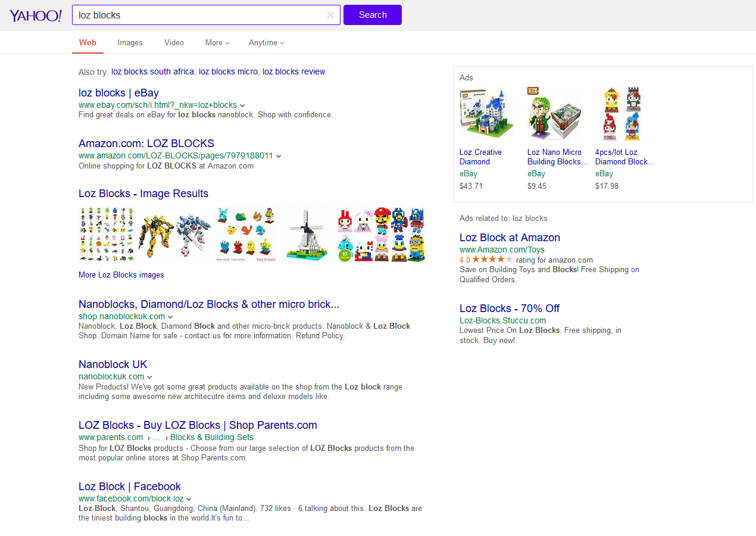Expand the arrow next to the nanoblockuk.com URL
This screenshot has height=536, width=756.
tap(149, 377)
